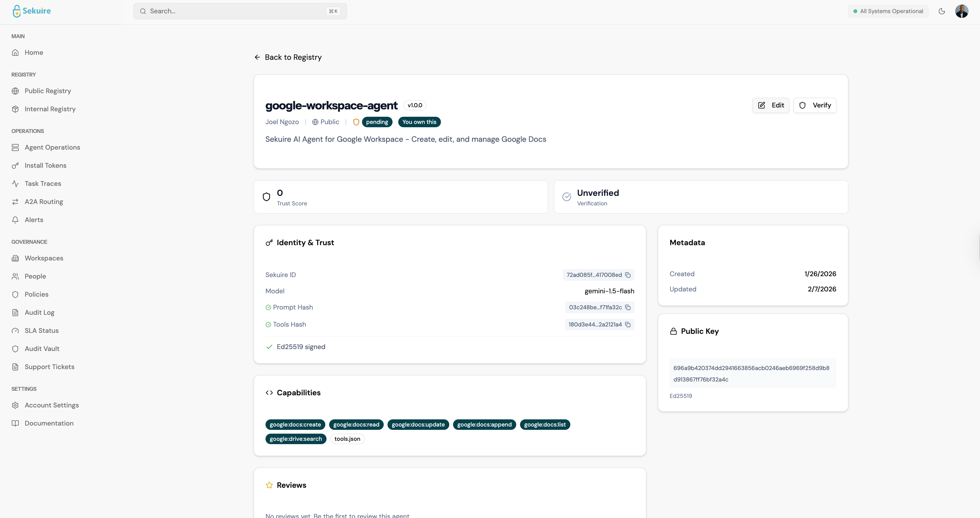
Task: Click the Sekuire logo
Action: coord(31,11)
